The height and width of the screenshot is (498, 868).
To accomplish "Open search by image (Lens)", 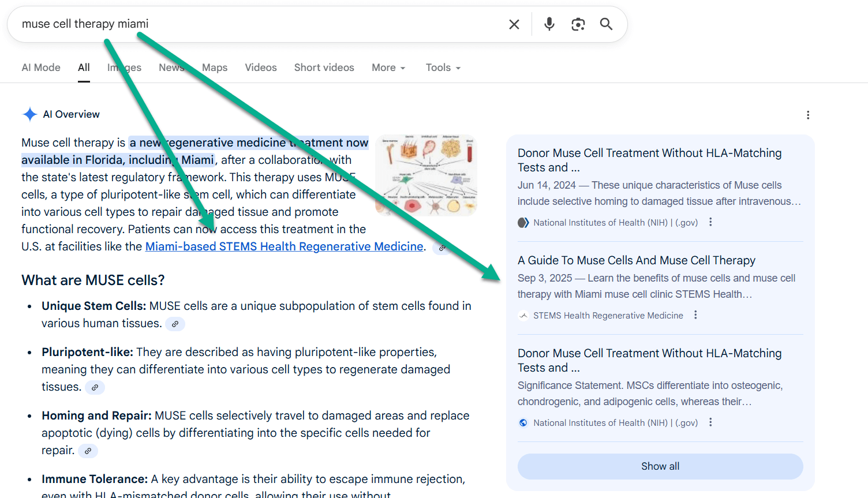I will (578, 24).
